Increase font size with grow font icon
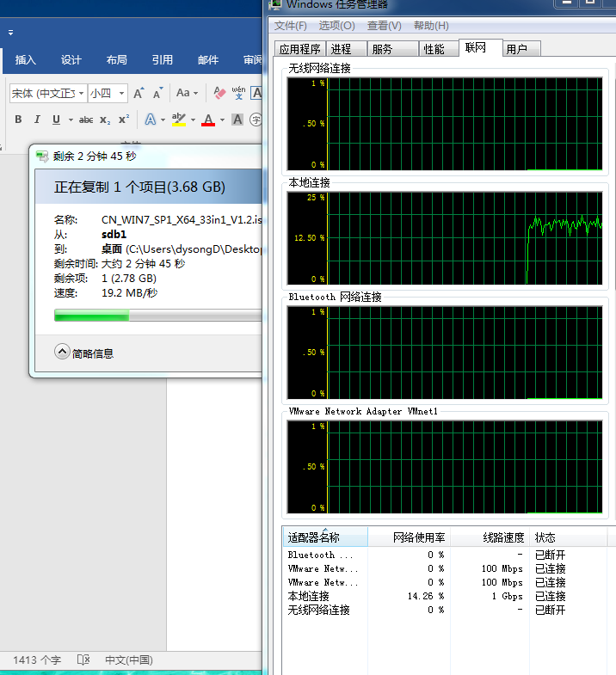The width and height of the screenshot is (616, 675). coord(139,93)
